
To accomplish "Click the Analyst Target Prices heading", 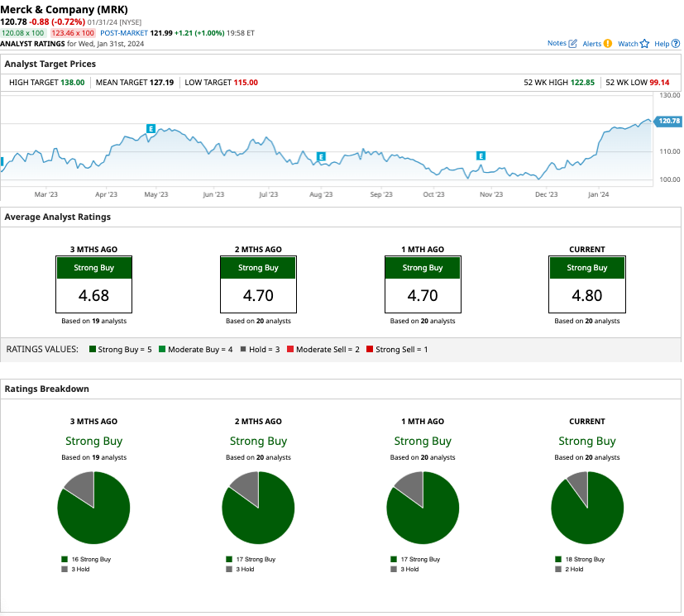I will coord(50,64).
